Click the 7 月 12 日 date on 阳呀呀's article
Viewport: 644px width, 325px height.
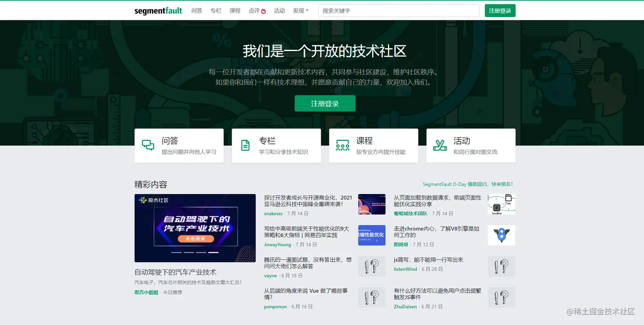click(424, 245)
